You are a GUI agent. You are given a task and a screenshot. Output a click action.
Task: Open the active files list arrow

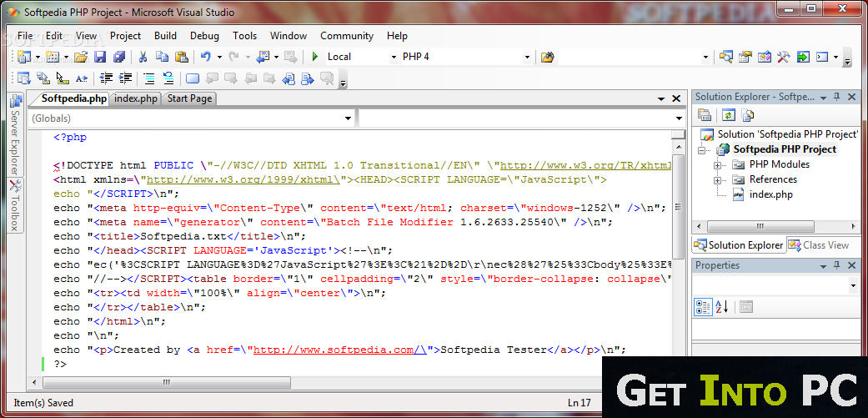(x=660, y=99)
